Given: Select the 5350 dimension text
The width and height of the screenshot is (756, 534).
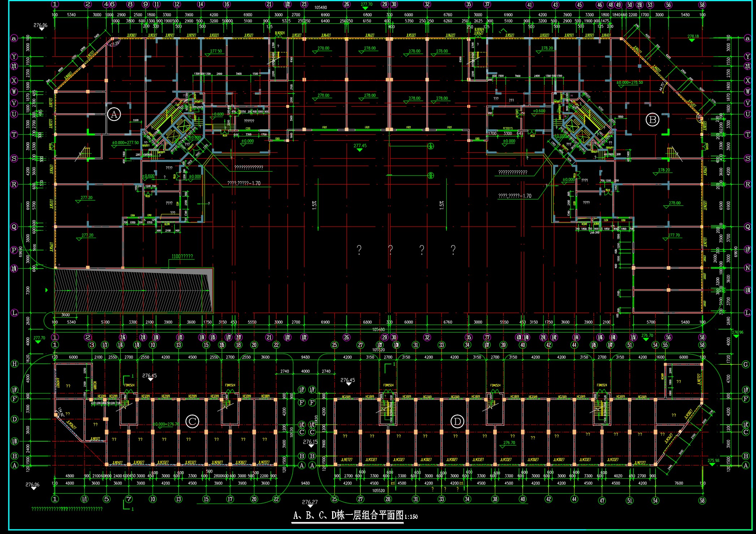Looking at the screenshot, I should click(409, 21).
